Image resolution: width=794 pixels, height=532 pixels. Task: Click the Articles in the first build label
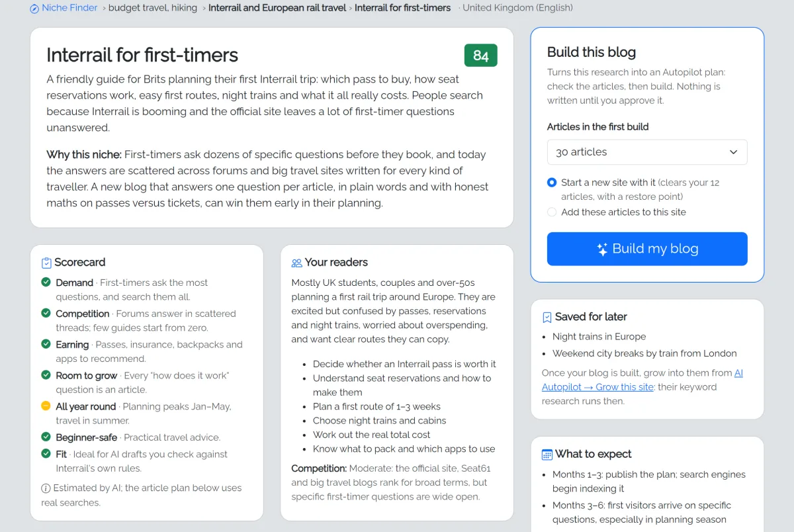click(x=598, y=126)
